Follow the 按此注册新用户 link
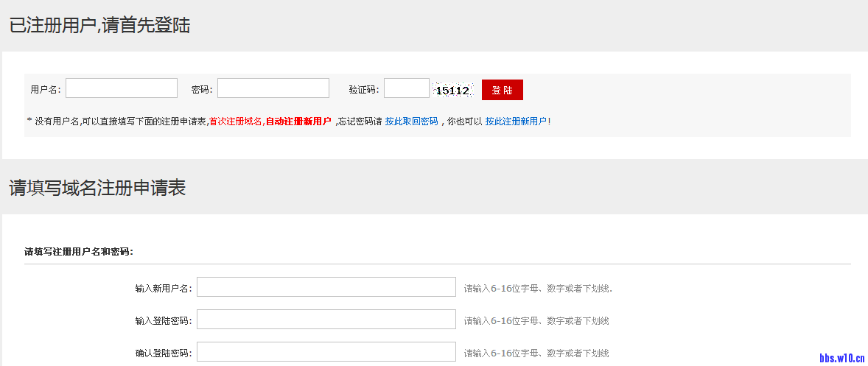This screenshot has width=868, height=366. [x=516, y=122]
